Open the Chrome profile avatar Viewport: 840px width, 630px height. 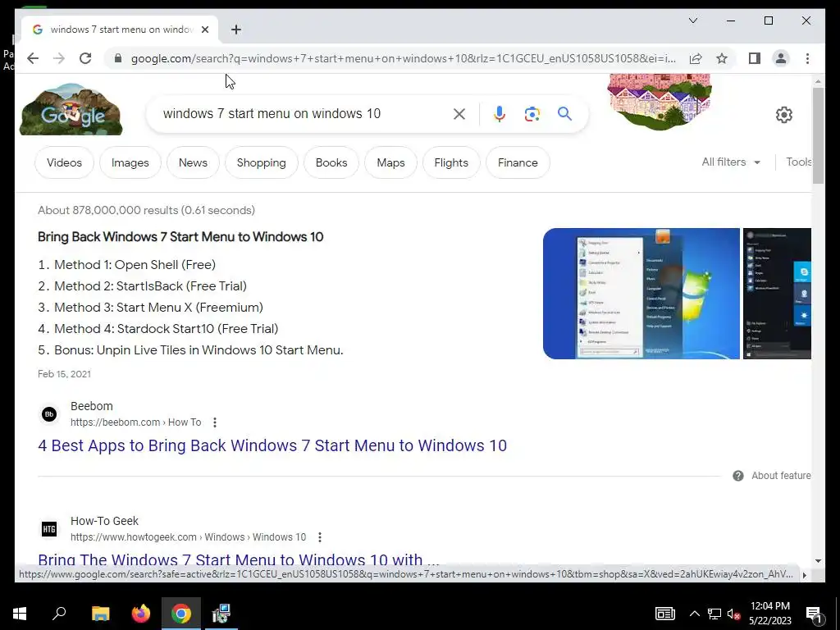781,58
